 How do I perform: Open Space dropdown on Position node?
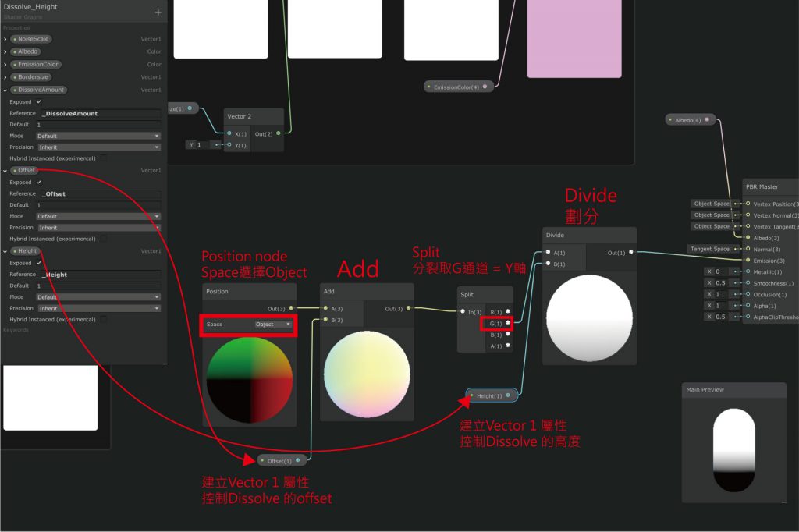(x=273, y=324)
